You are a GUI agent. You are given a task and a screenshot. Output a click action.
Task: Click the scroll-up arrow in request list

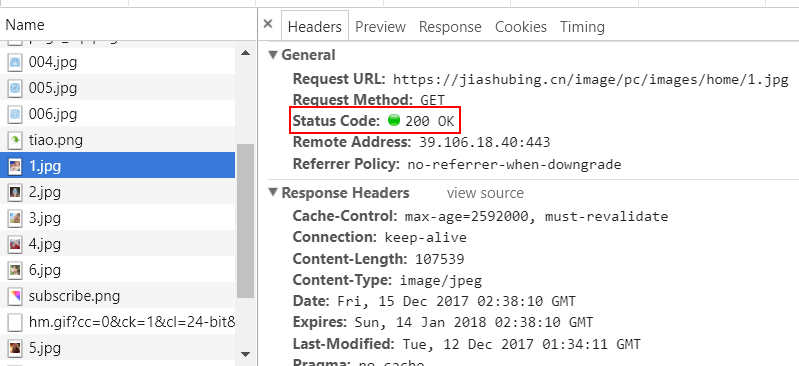[x=245, y=53]
